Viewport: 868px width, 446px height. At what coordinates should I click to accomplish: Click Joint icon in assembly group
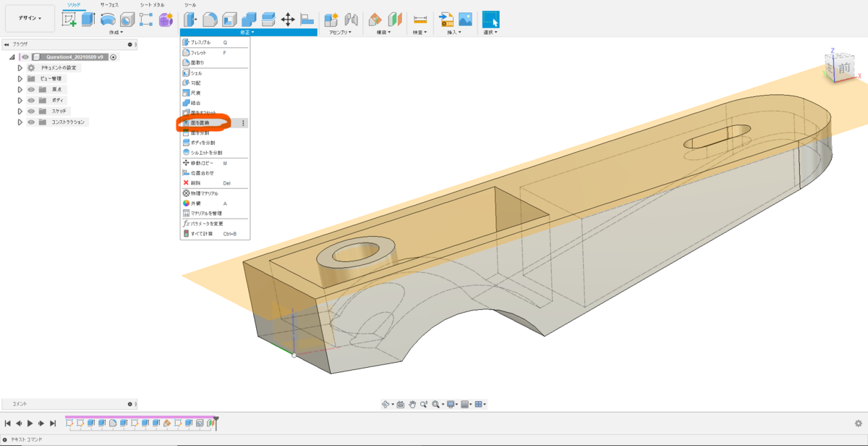(351, 20)
